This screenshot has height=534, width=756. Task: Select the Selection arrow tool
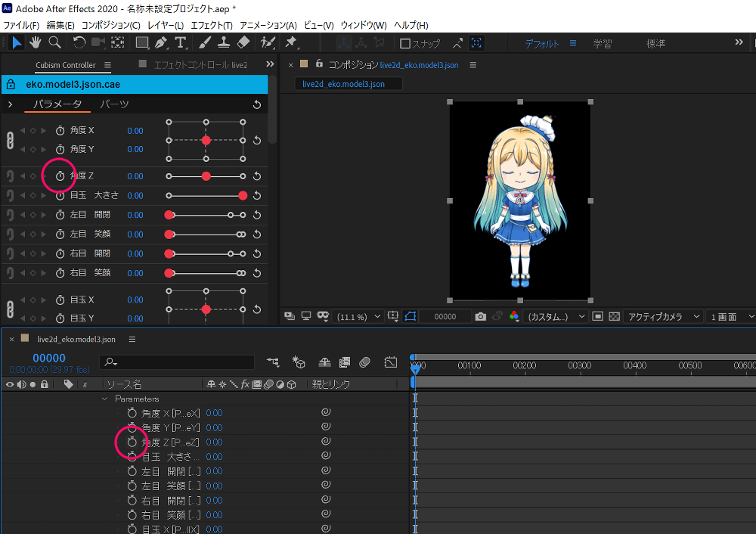click(17, 43)
